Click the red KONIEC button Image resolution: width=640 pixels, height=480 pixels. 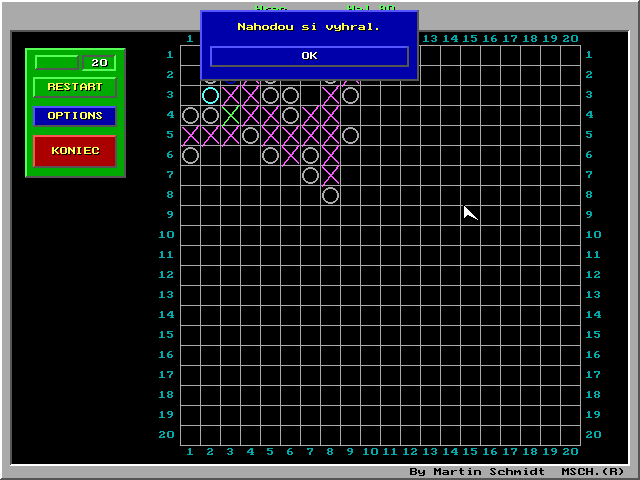tap(75, 151)
